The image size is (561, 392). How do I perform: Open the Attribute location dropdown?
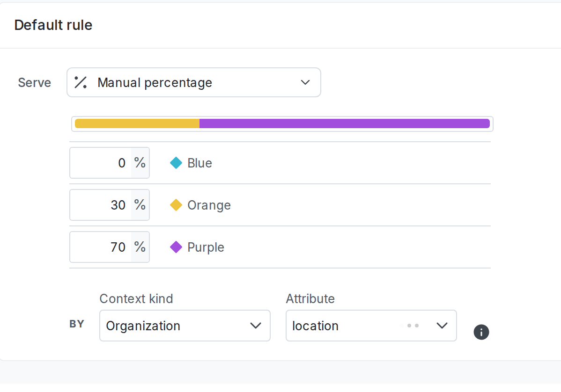(371, 326)
